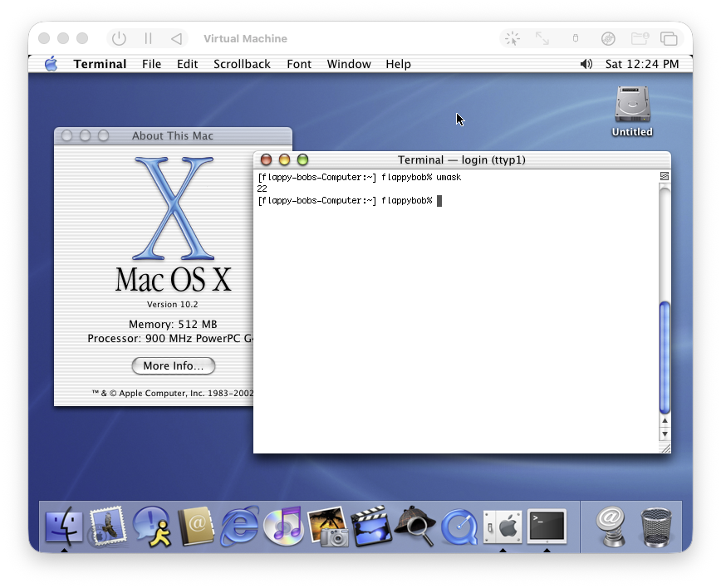Open QuickTime Player in Dock
Viewport: 721px width, 588px height.
(459, 527)
